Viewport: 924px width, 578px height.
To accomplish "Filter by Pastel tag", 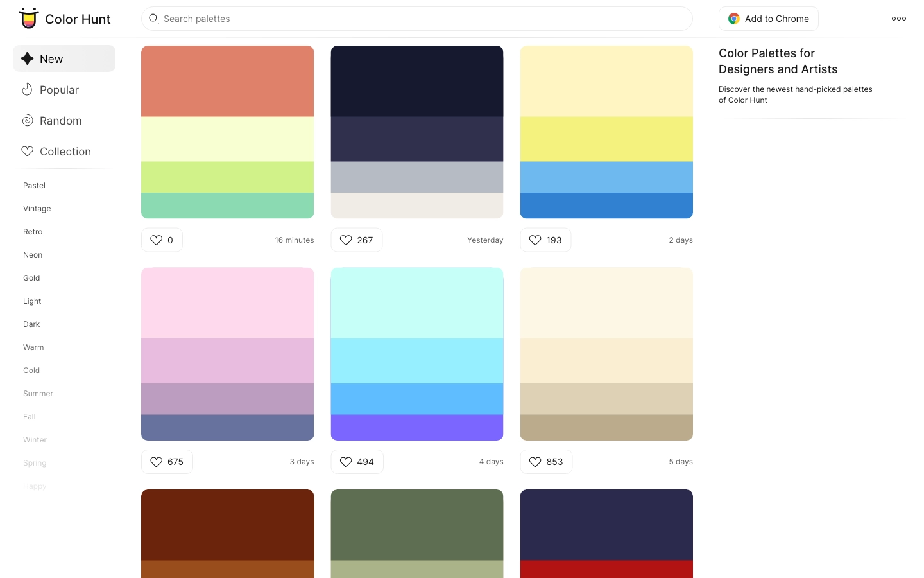I will (34, 186).
